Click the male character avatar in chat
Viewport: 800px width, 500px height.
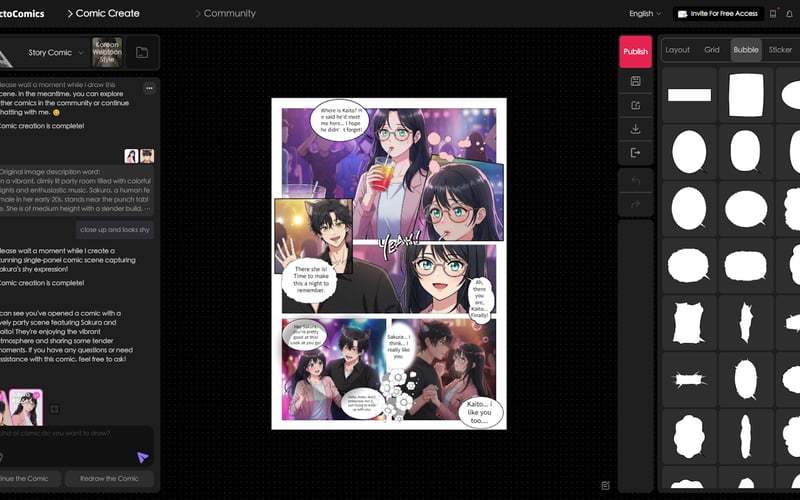[147, 156]
